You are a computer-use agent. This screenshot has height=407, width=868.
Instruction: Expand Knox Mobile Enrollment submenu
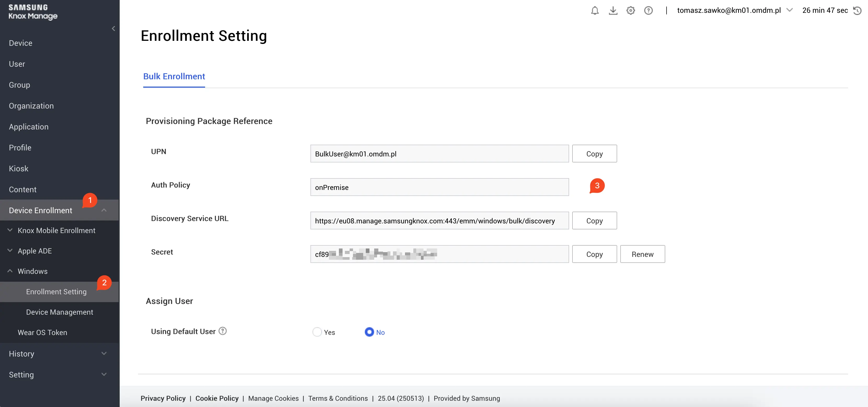coord(10,230)
